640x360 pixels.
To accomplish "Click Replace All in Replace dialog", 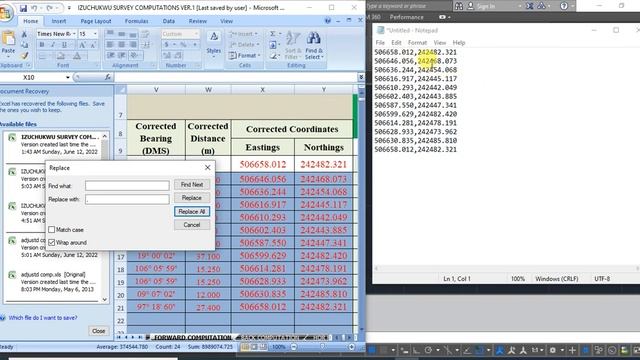I will tap(192, 211).
